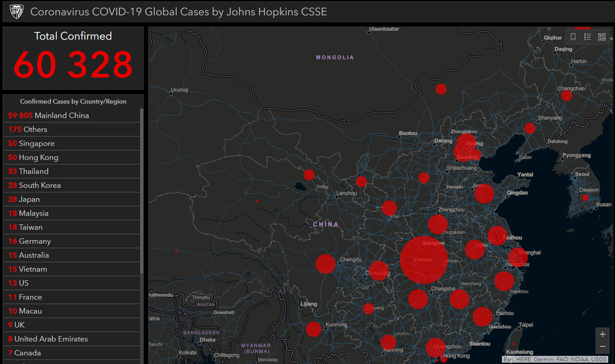615x364 pixels.
Task: Click the Esri, HERE, Garmin attribution text
Action: click(x=556, y=359)
